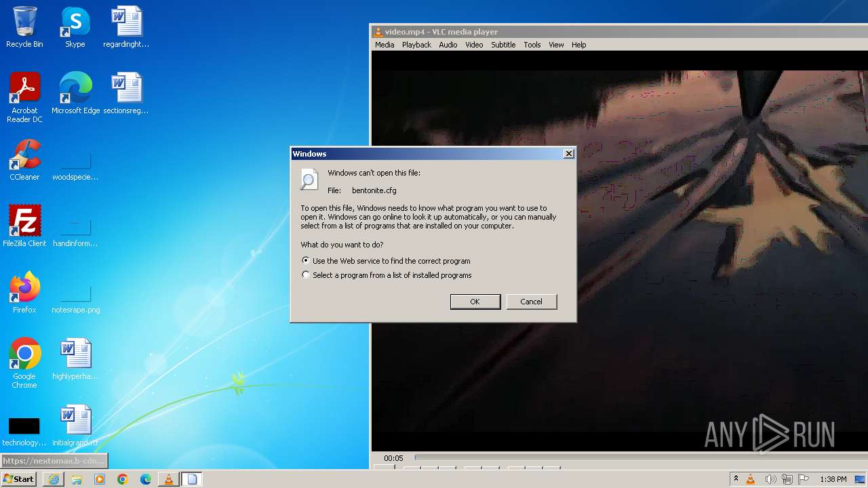Viewport: 868px width, 488px height.
Task: Open the network tray icon
Action: [x=787, y=479]
